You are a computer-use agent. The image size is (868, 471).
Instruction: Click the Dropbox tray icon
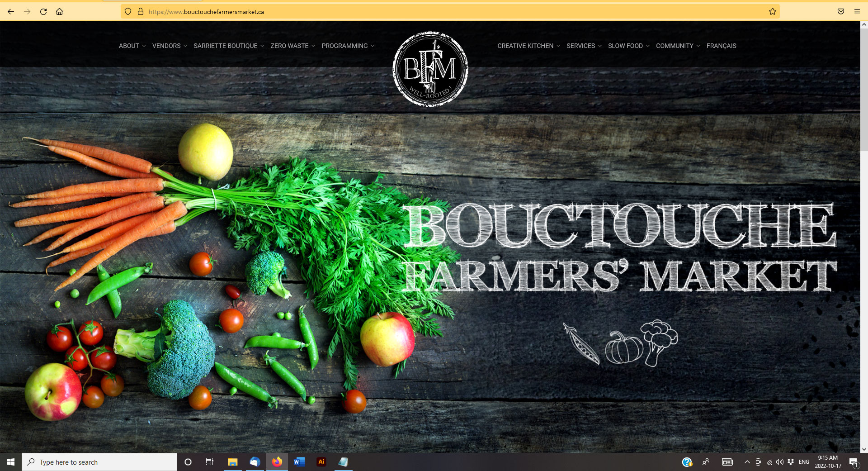791,462
